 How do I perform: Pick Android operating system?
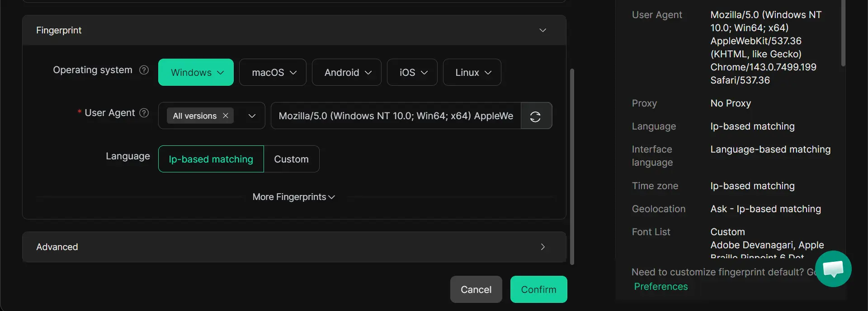[346, 73]
